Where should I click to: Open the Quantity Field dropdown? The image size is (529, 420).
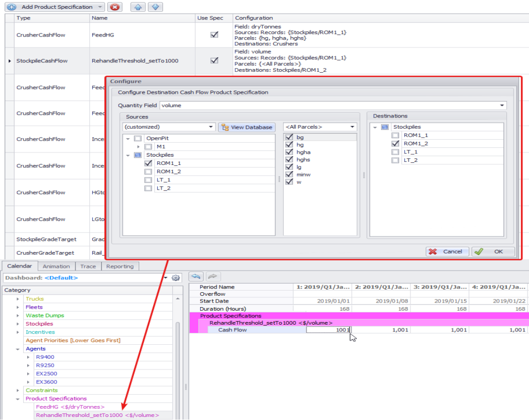tap(502, 106)
